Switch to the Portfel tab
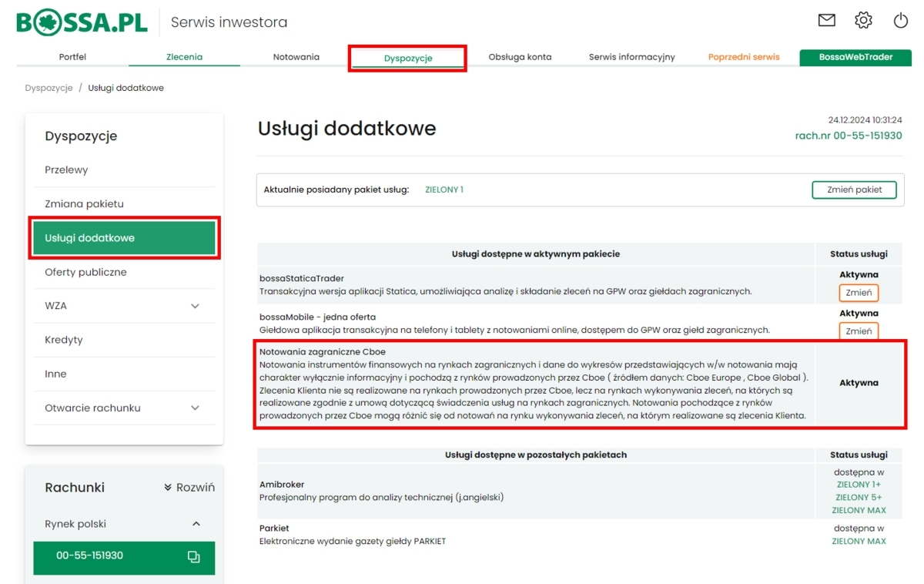This screenshot has width=924, height=584. (x=72, y=57)
